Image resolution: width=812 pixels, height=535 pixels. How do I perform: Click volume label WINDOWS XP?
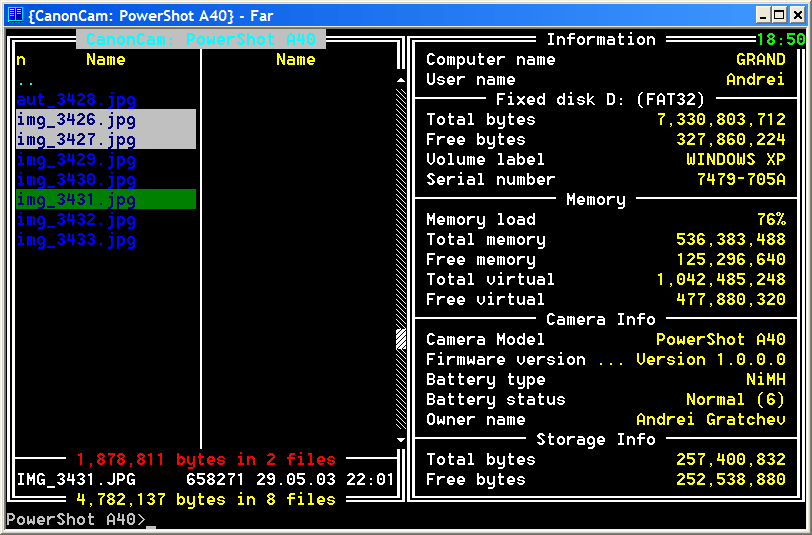click(x=736, y=160)
